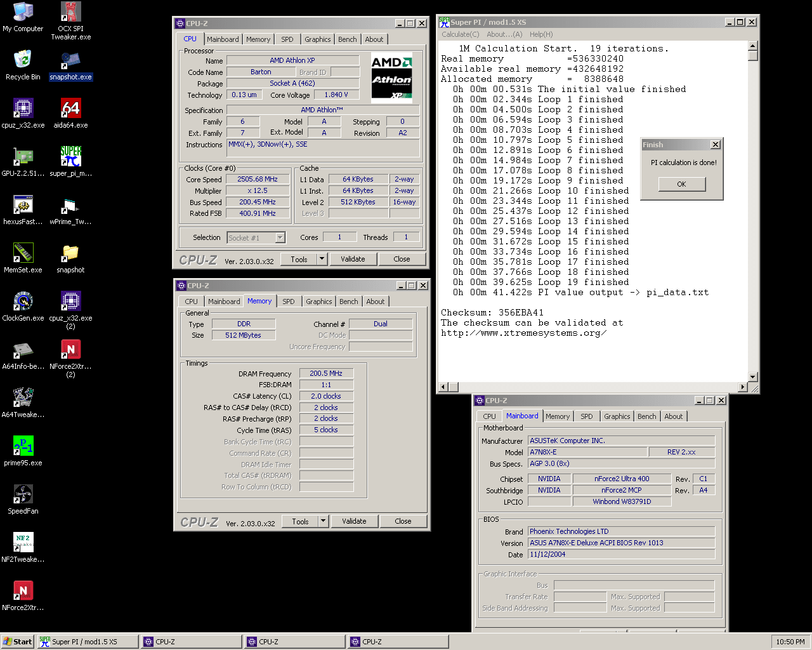The width and height of the screenshot is (812, 650).
Task: Open Calculate(C) menu in Super PI
Action: [461, 34]
